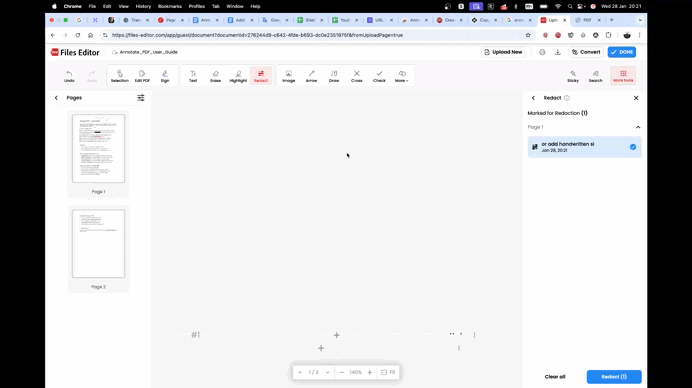Click the print icon

click(542, 52)
